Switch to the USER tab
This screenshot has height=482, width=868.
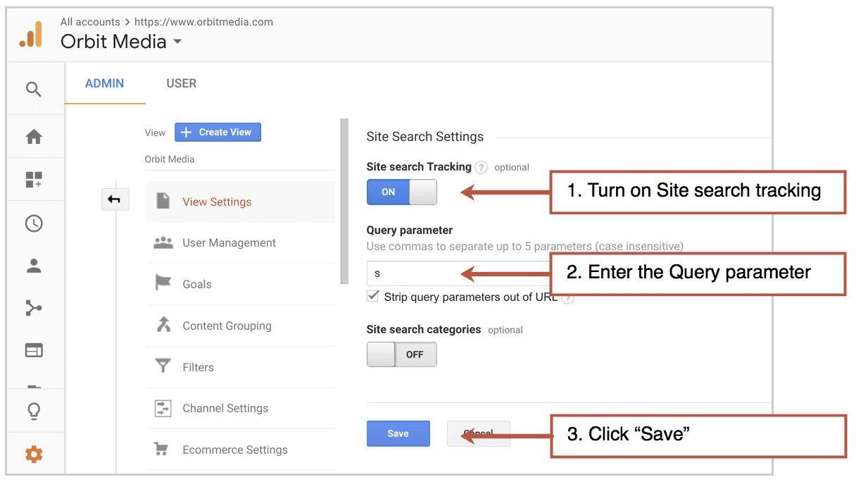[x=181, y=83]
